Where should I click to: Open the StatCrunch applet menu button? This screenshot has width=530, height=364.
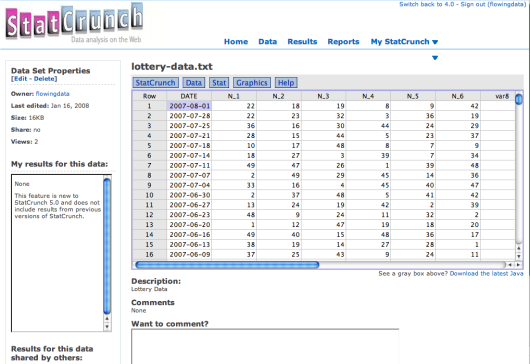[155, 83]
